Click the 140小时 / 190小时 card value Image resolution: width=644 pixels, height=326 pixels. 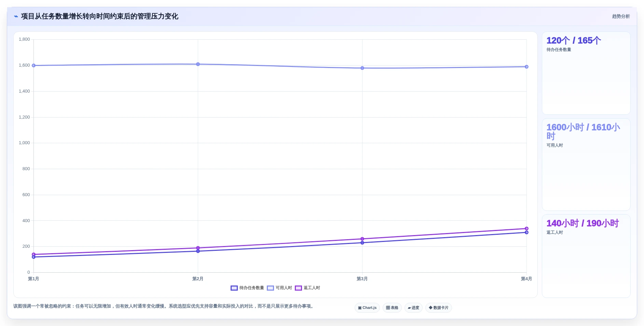[x=583, y=223]
